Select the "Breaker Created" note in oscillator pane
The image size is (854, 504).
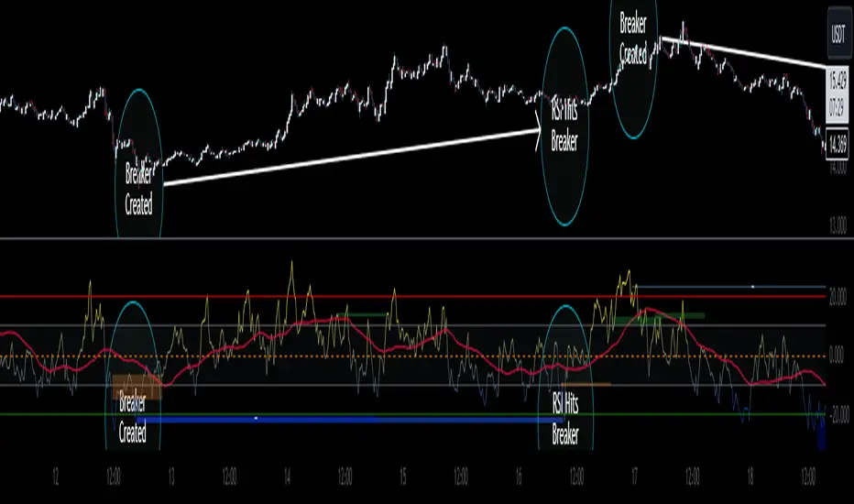[x=132, y=418]
